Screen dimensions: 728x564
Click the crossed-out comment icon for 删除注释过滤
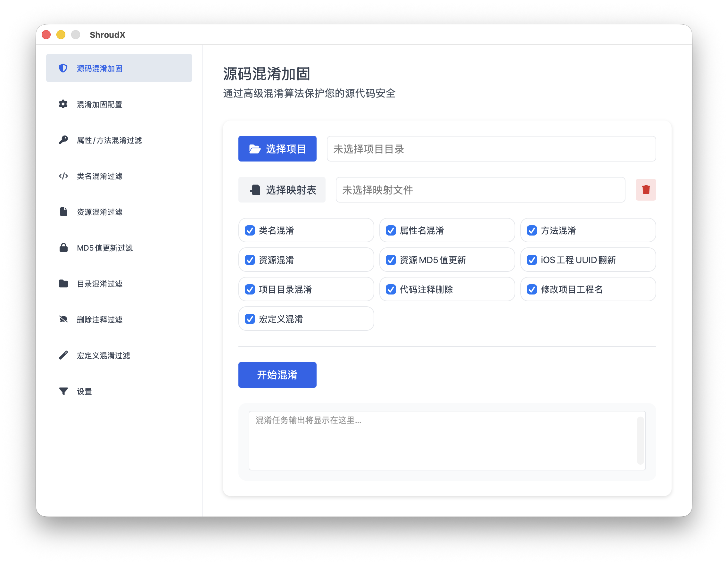[x=63, y=319]
